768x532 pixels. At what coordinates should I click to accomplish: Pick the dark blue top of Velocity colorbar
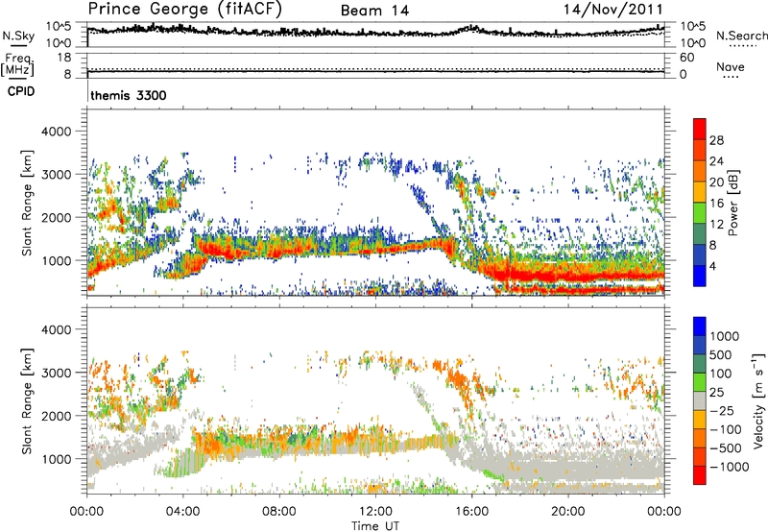pos(700,326)
